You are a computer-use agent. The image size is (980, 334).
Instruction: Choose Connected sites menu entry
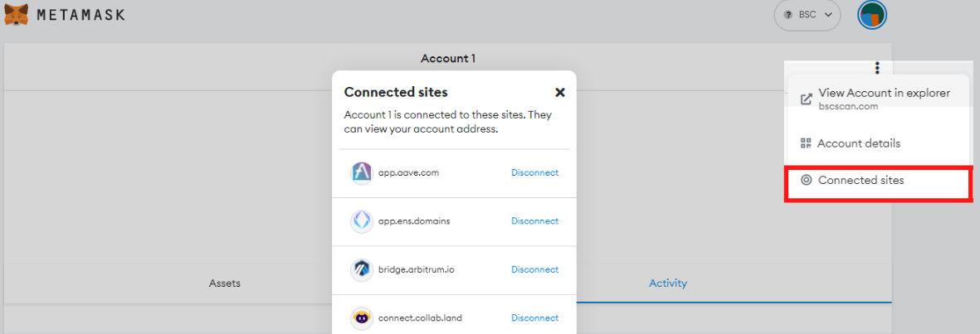pos(878,181)
